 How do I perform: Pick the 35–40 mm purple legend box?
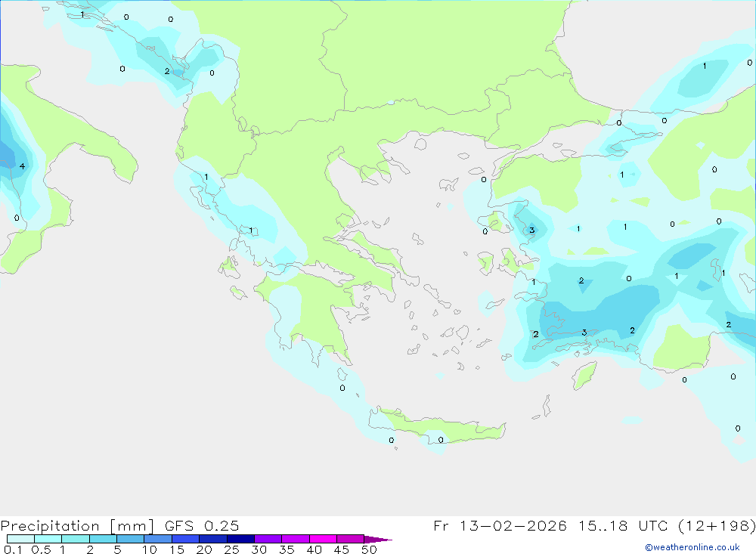coord(296,539)
